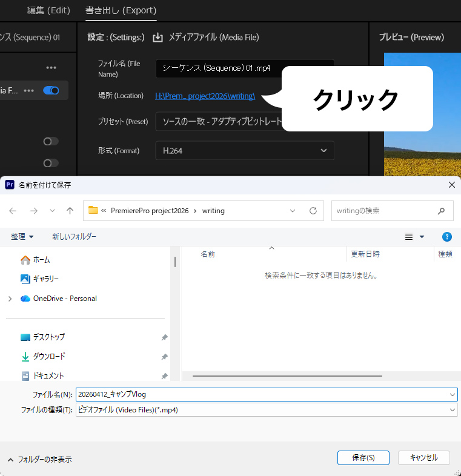Image resolution: width=461 pixels, height=476 pixels.
Task: Select the 書き出し (Export) tab
Action: tap(121, 10)
